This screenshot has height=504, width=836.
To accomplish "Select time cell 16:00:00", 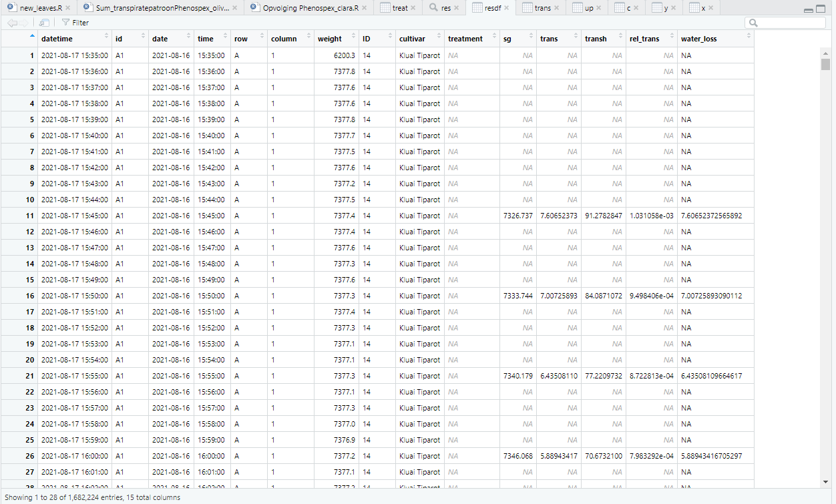I will pos(211,456).
